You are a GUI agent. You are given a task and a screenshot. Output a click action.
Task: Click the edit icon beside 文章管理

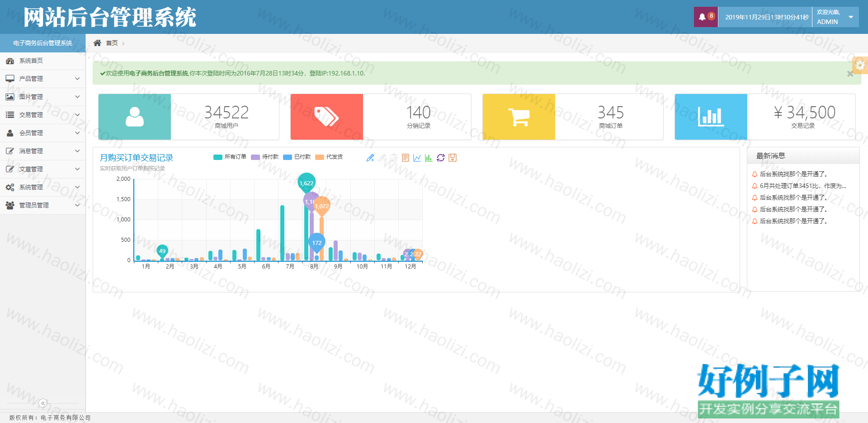pos(10,169)
